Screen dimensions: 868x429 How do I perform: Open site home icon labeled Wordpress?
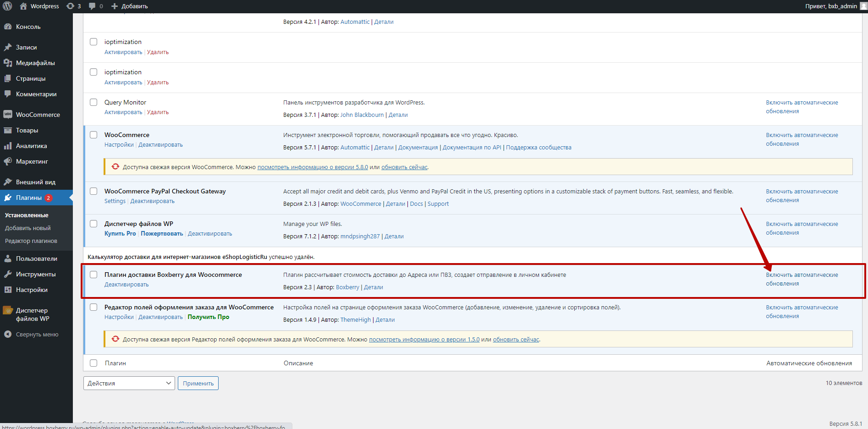23,6
